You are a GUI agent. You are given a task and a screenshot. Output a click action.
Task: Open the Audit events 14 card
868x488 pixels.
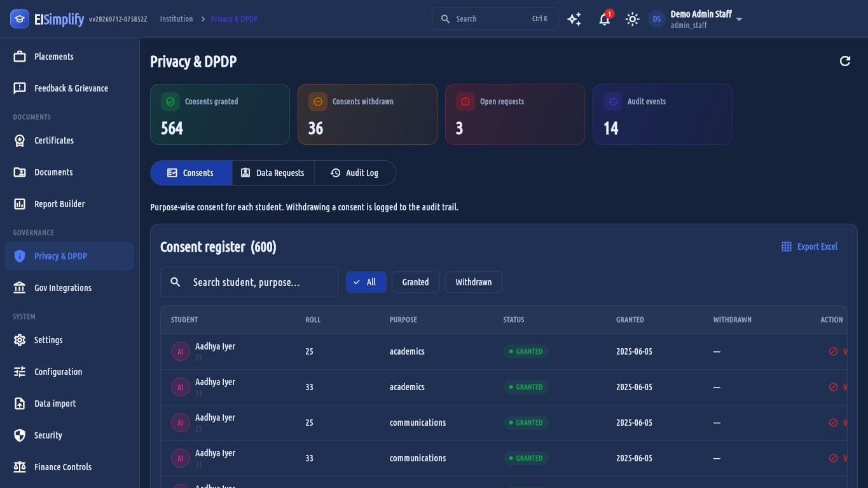(663, 114)
